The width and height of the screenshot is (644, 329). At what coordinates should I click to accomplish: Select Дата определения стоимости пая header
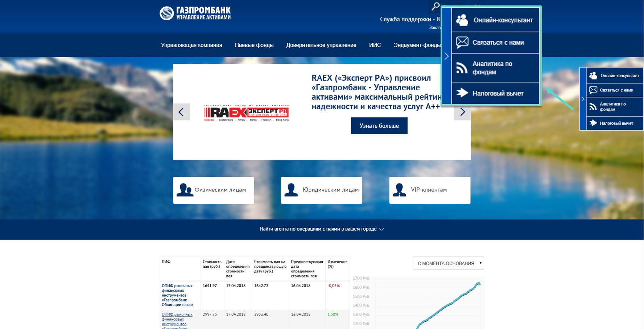tap(238, 269)
